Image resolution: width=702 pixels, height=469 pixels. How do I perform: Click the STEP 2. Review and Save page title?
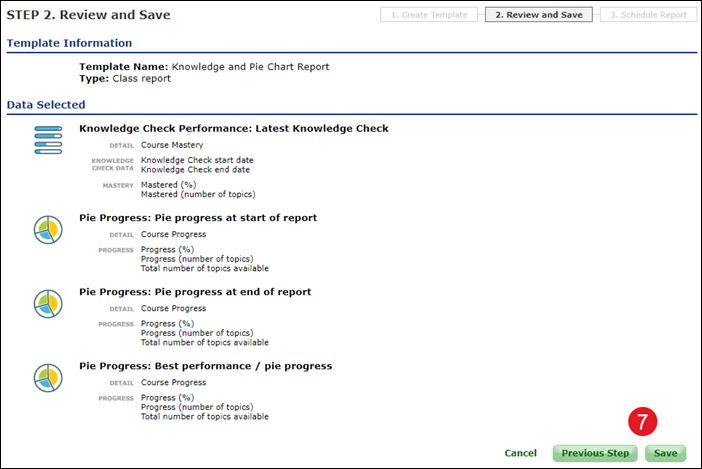point(88,15)
